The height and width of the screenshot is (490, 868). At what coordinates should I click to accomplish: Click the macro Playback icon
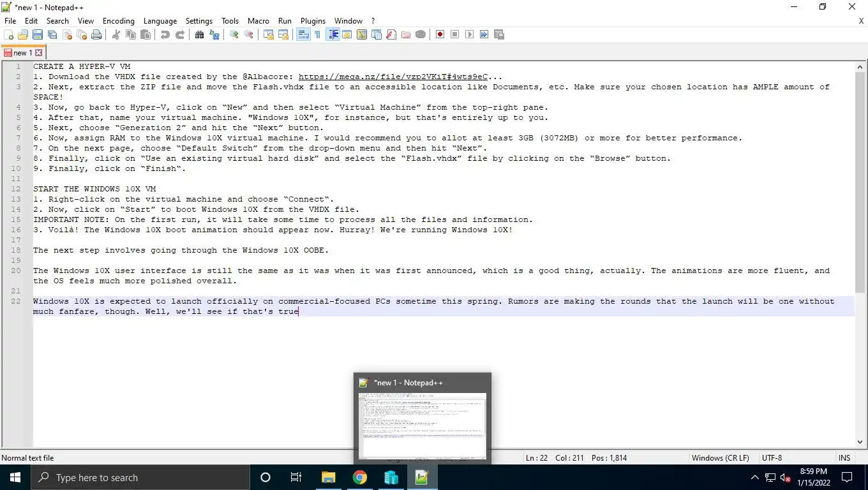click(470, 34)
